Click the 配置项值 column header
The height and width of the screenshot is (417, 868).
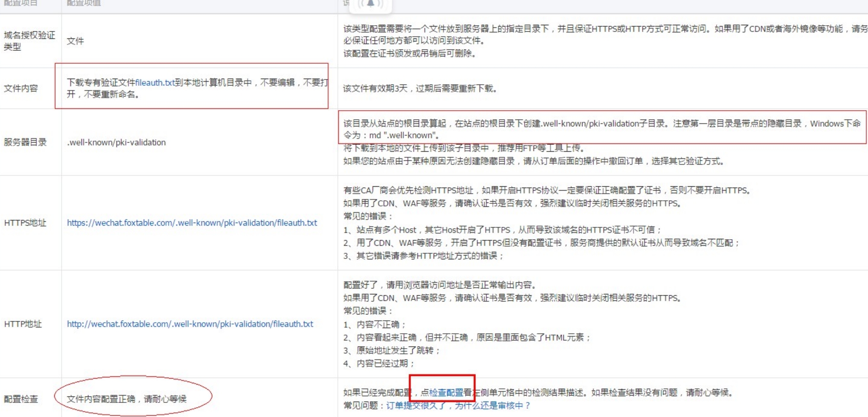tap(84, 3)
